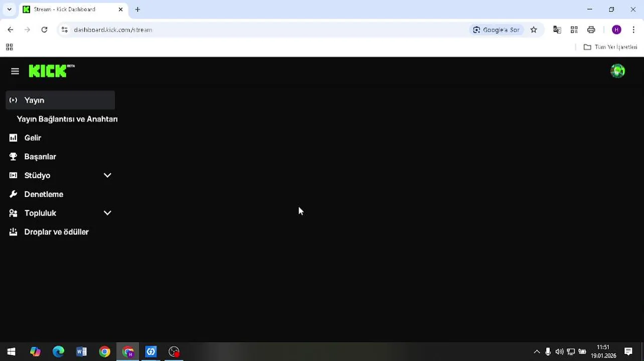Open a new browser tab
Image resolution: width=644 pixels, height=361 pixels.
pyautogui.click(x=137, y=9)
